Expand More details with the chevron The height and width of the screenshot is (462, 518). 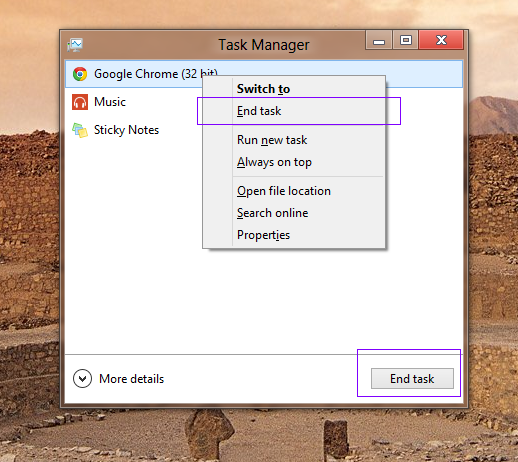[x=82, y=379]
